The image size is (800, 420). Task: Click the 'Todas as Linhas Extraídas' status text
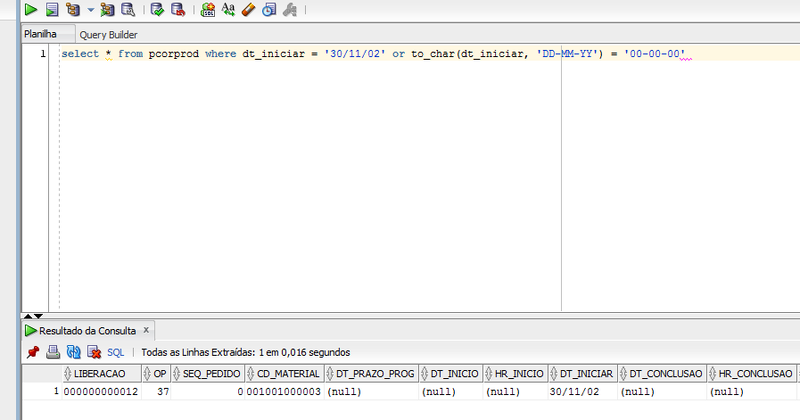tap(245, 353)
